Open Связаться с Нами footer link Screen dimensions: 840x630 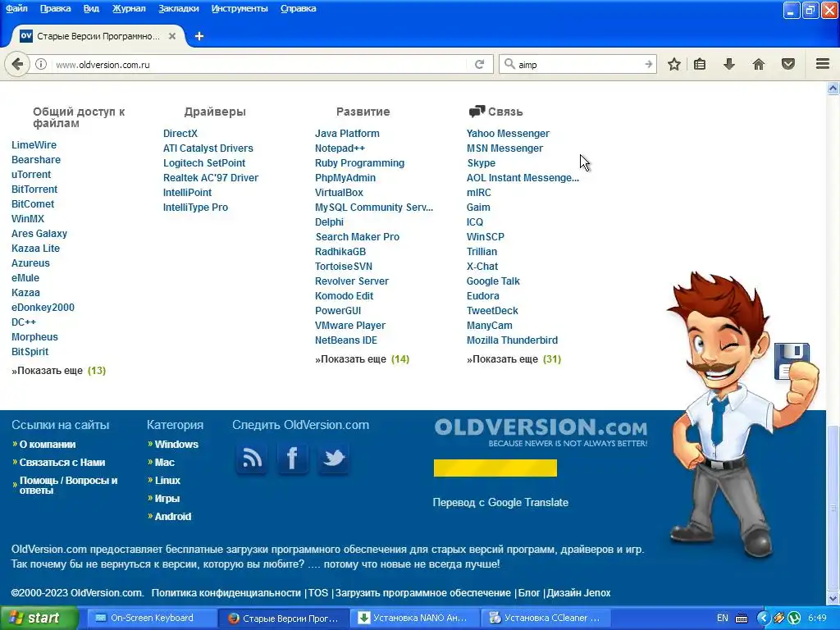pyautogui.click(x=62, y=463)
